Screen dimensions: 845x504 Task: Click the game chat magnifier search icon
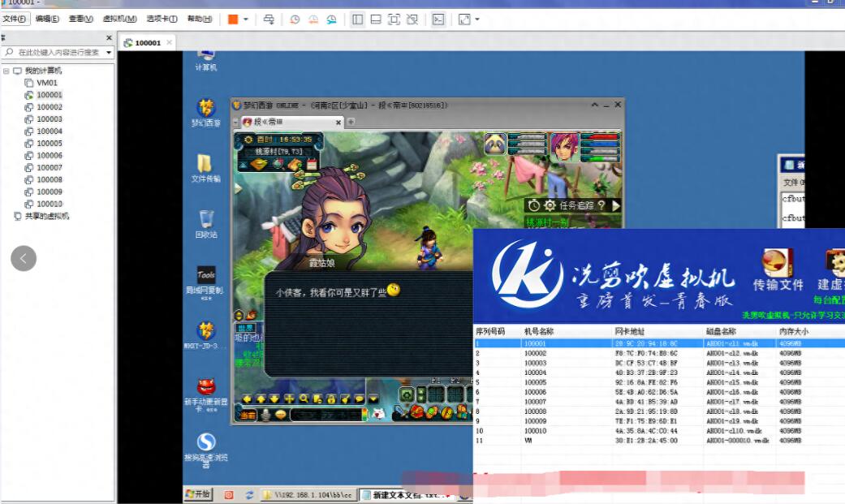click(x=304, y=398)
